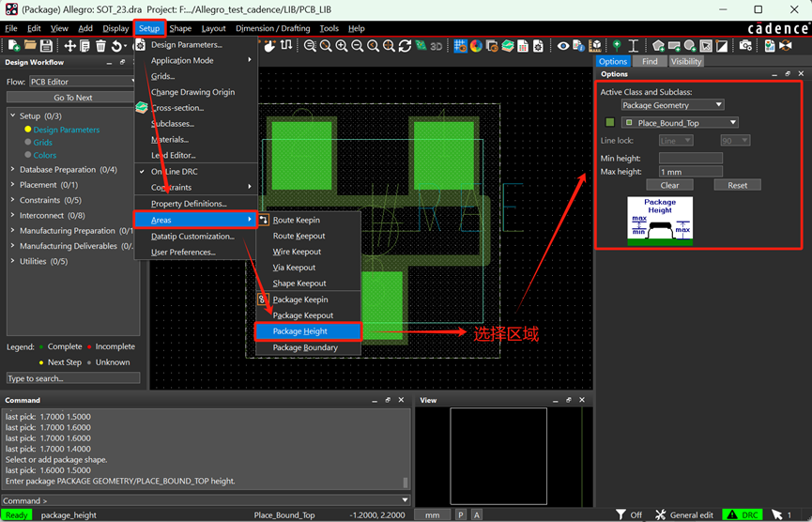The image size is (812, 522).
Task: Click the camera snapshot toolbar icon
Action: click(x=745, y=46)
